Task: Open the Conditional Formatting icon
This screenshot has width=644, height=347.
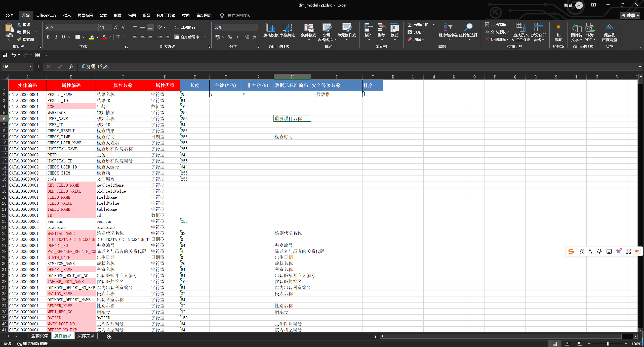Action: pos(308,28)
